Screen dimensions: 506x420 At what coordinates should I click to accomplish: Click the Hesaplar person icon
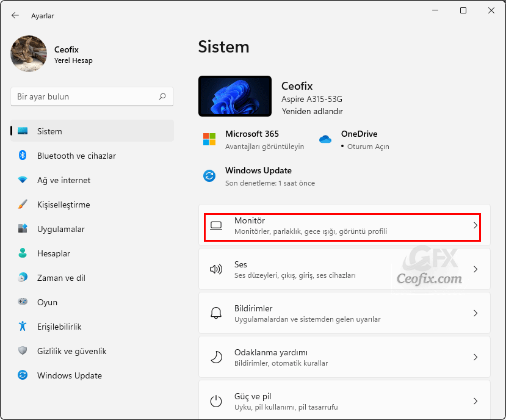tap(23, 253)
